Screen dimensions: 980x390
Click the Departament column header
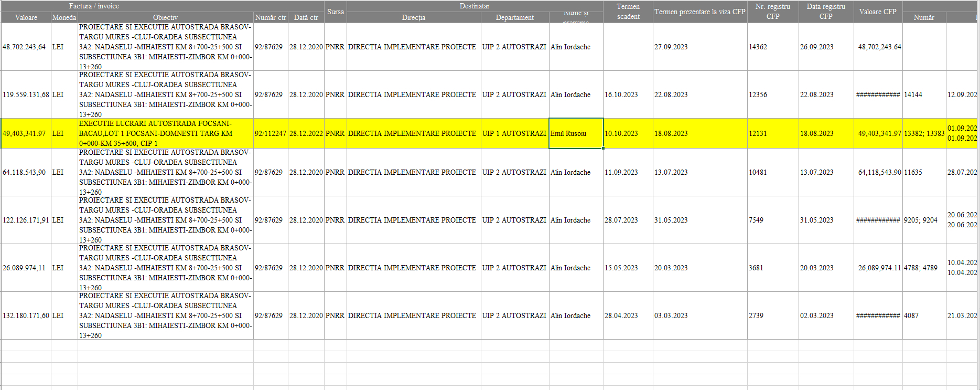(514, 17)
